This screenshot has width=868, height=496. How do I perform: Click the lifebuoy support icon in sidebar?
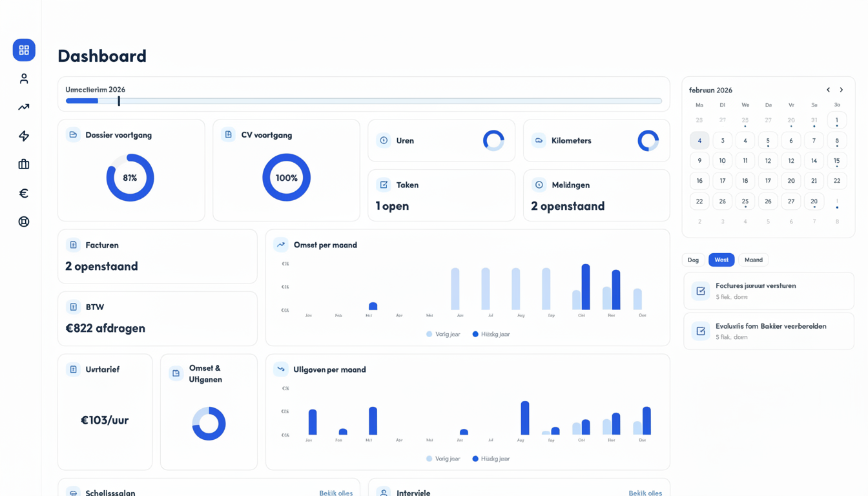tap(24, 222)
